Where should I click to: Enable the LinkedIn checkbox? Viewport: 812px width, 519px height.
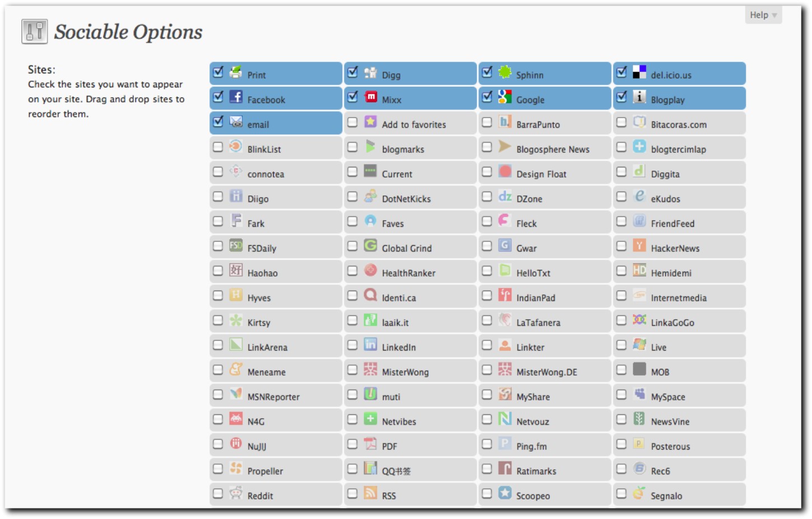pos(352,345)
